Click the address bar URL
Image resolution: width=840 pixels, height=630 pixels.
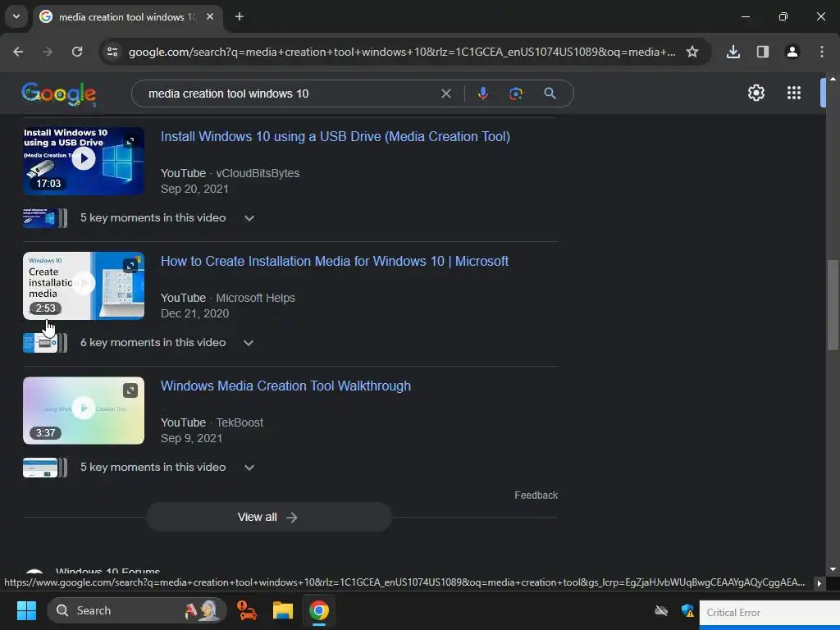click(402, 52)
